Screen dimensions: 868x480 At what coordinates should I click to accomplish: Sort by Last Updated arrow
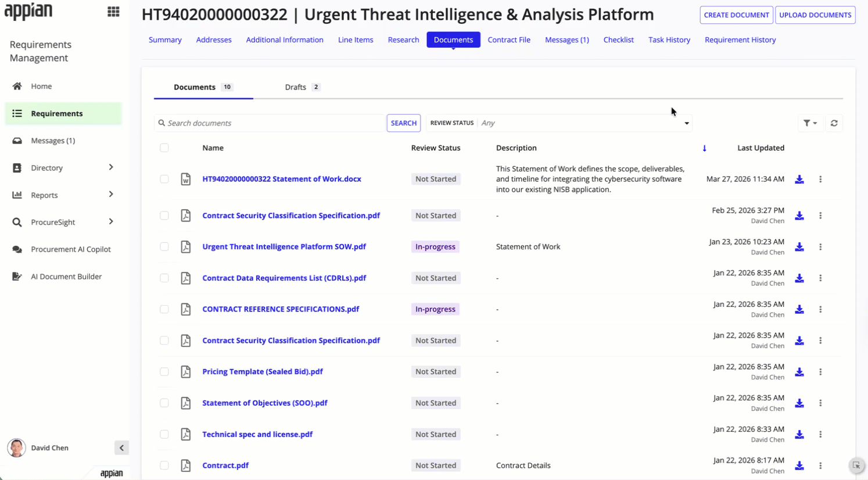704,148
